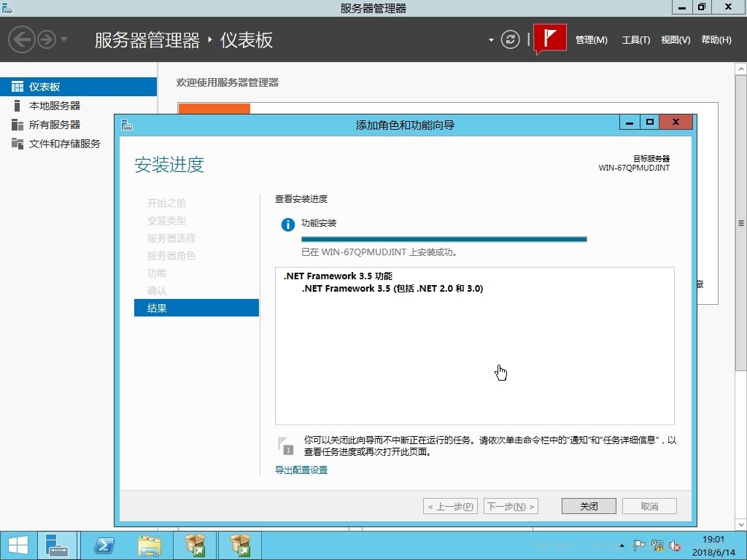Click the 所有服务器 icon in sidebar
The image size is (747, 560).
[x=18, y=125]
